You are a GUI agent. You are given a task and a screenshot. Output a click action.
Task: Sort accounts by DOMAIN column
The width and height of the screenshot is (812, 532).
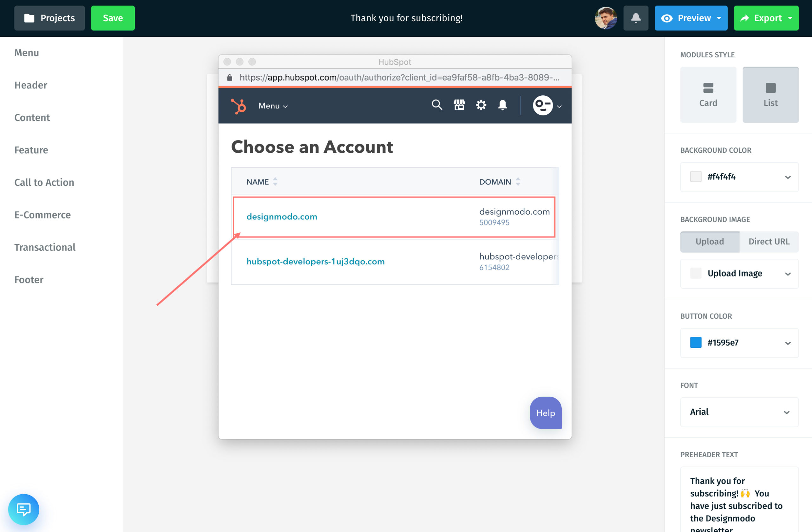[500, 182]
